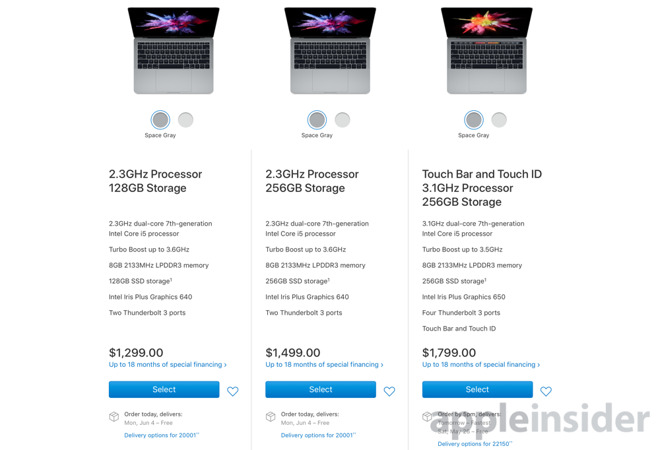The height and width of the screenshot is (450, 660).
Task: Open delivery options for 22150 link
Action: tap(475, 443)
